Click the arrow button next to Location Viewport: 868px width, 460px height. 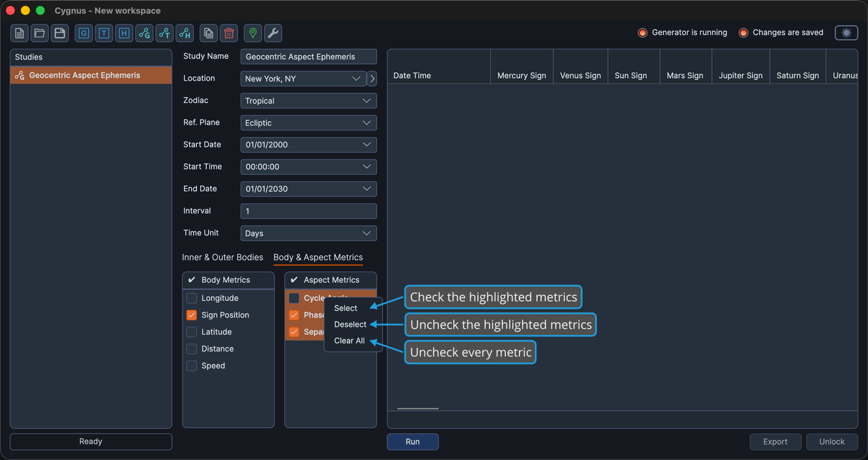pyautogui.click(x=372, y=79)
